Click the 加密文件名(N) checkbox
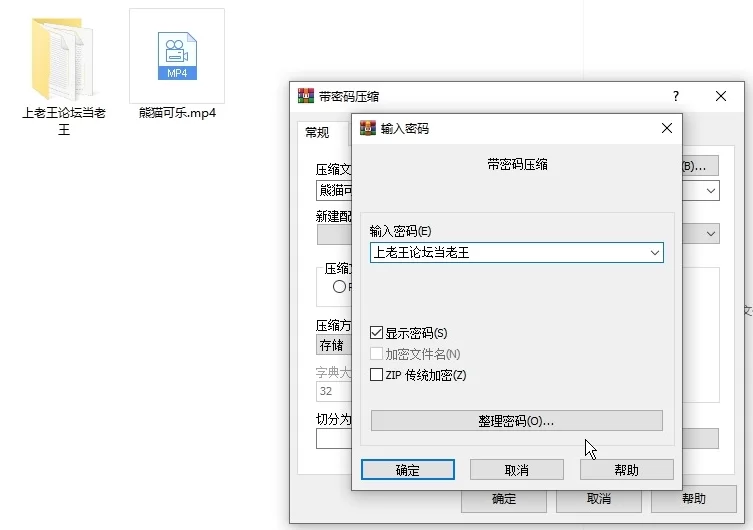Image resolution: width=753 pixels, height=530 pixels. pos(376,354)
